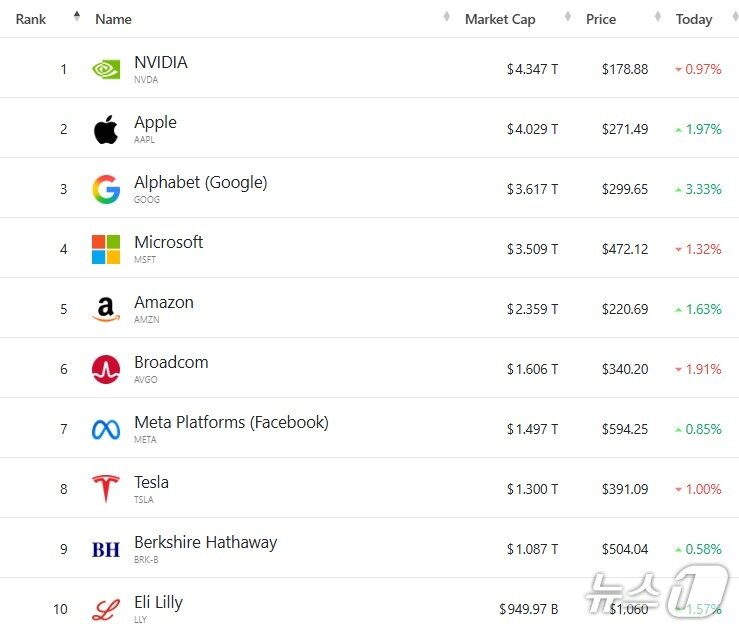The width and height of the screenshot is (739, 628).
Task: Sort by Name column header
Action: (113, 19)
